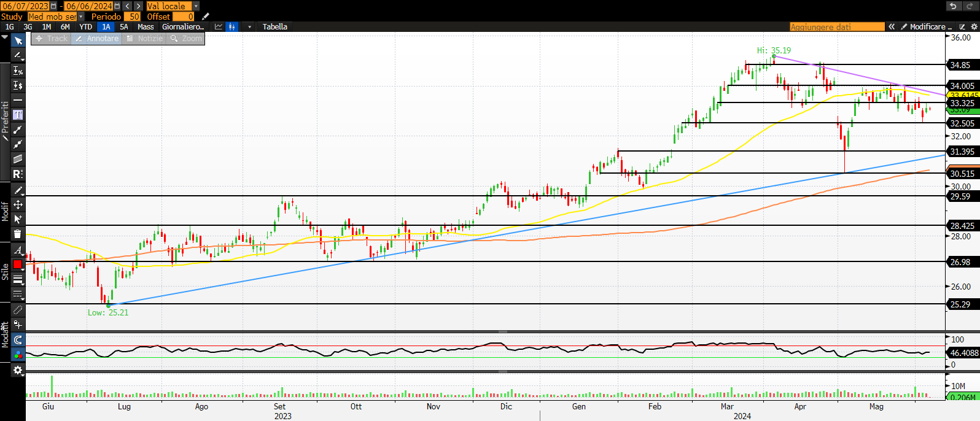Activate the Zoom mode
The width and height of the screenshot is (980, 421).
point(186,38)
